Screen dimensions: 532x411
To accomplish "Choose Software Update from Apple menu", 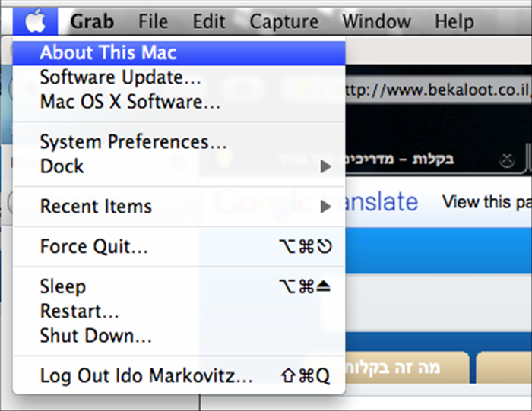I will [x=179, y=77].
